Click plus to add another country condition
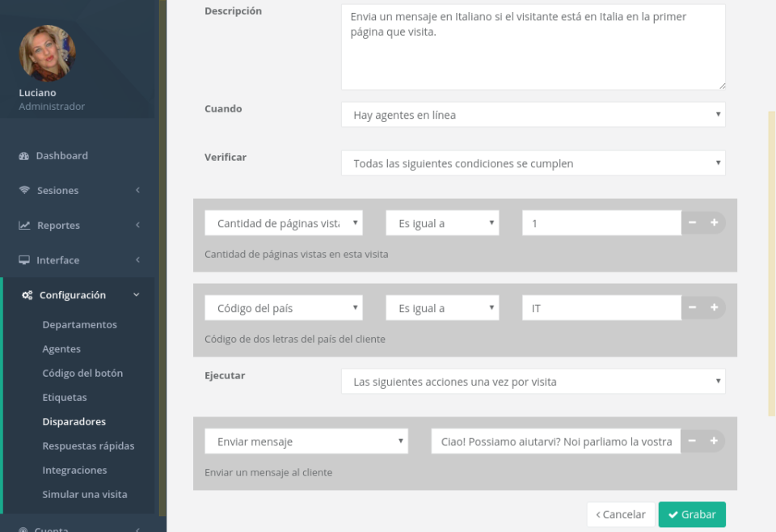Screen dimensions: 776x532 [715, 307]
